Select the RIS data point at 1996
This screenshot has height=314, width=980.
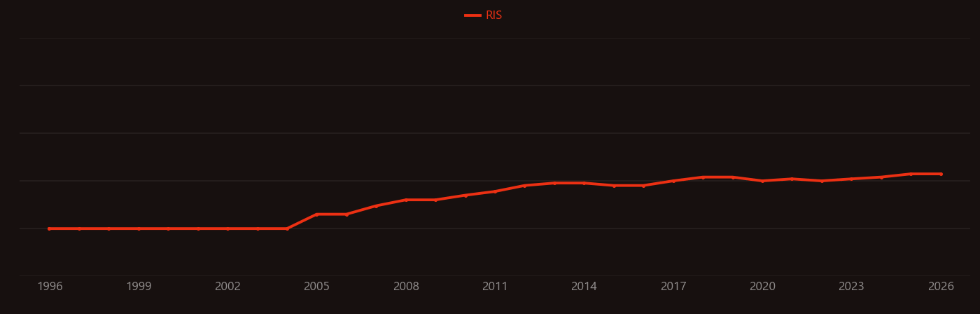pyautogui.click(x=49, y=228)
